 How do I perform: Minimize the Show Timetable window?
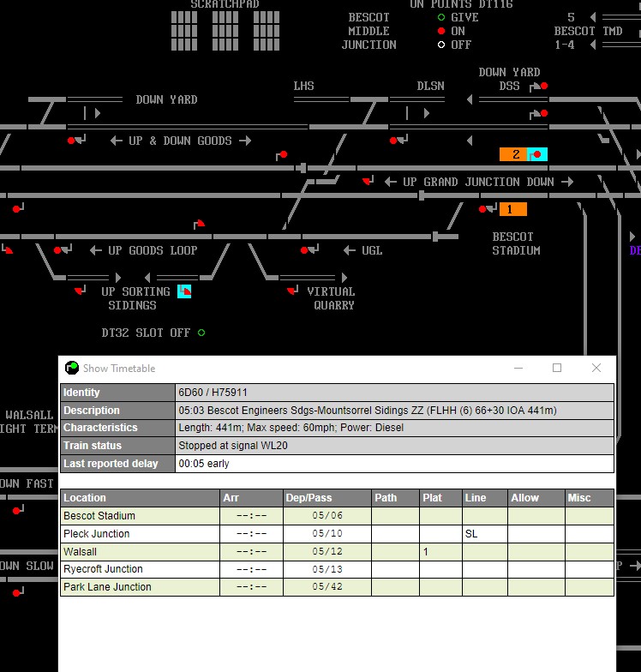[x=518, y=368]
